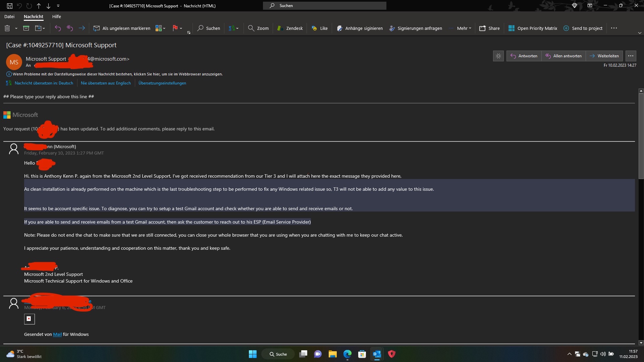
Task: Click the Share icon in ribbon
Action: [483, 28]
